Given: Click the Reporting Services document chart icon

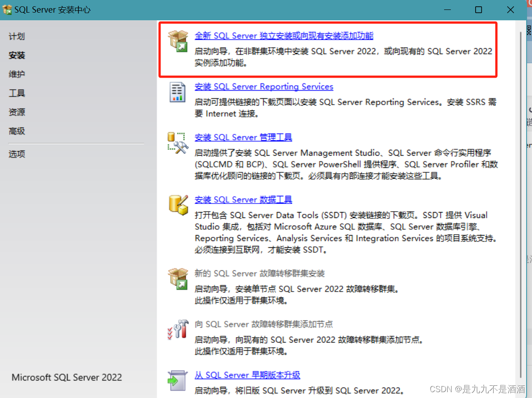Looking at the screenshot, I should point(178,92).
